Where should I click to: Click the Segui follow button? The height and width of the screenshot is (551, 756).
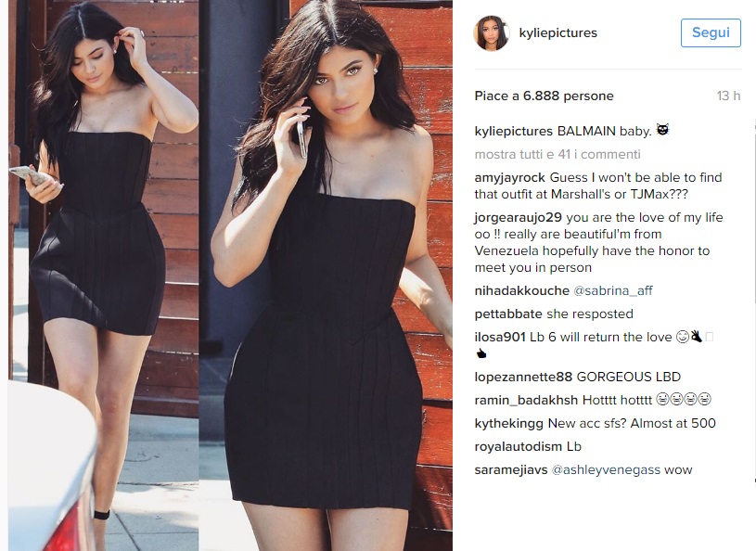click(711, 32)
